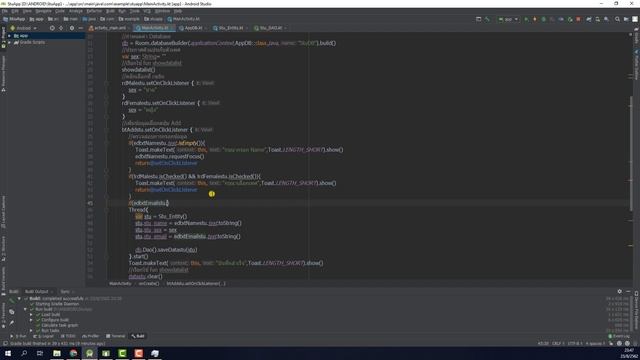Click the pin icon in Build panel sidebar
The width and height of the screenshot is (640, 360).
coord(11,322)
